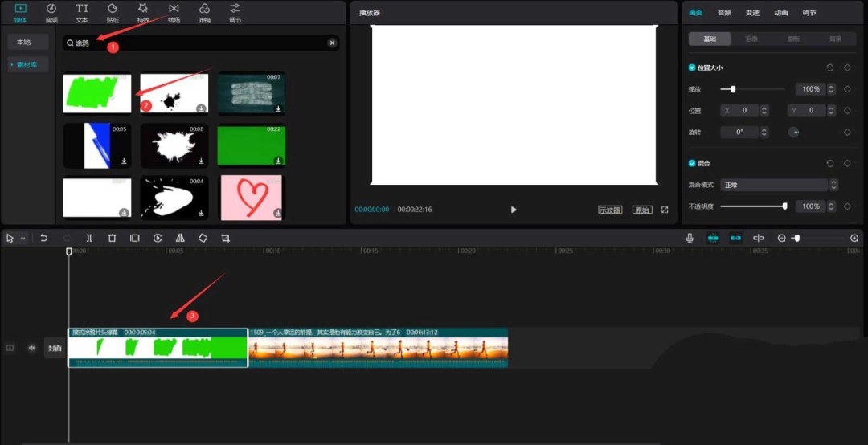
Task: Expand the 素材库 library section
Action: point(28,64)
